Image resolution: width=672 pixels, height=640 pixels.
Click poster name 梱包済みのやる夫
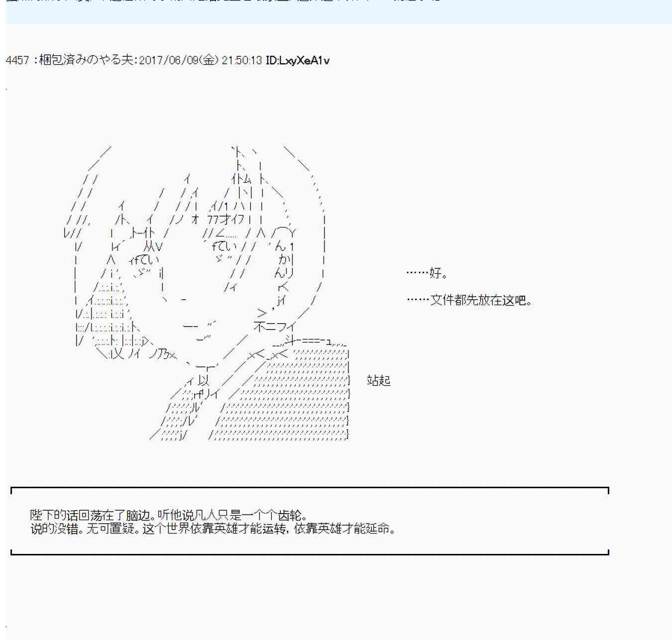(x=86, y=60)
